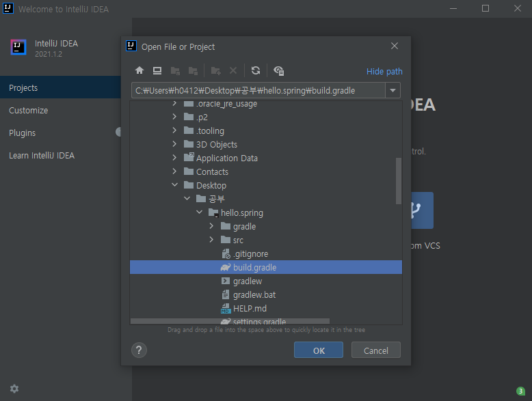Select the gradlew.bat file
Image resolution: width=532 pixels, height=401 pixels.
(x=254, y=295)
